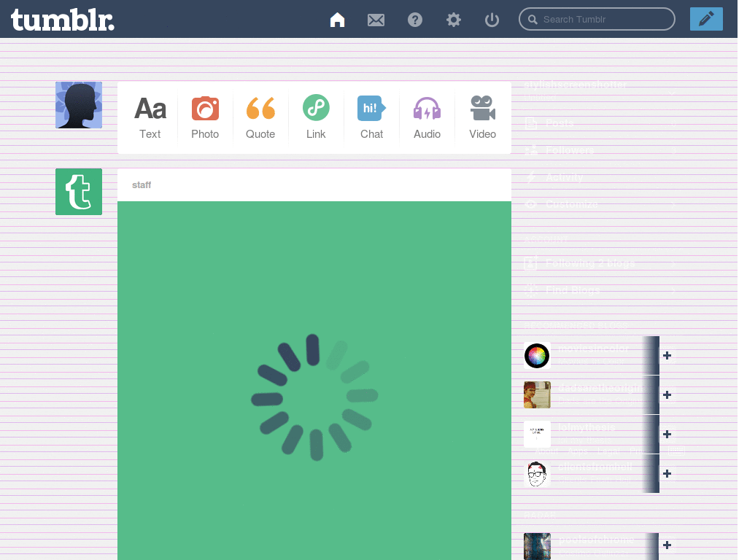
Task: Follow lolmythesis with plus button
Action: [x=667, y=434]
